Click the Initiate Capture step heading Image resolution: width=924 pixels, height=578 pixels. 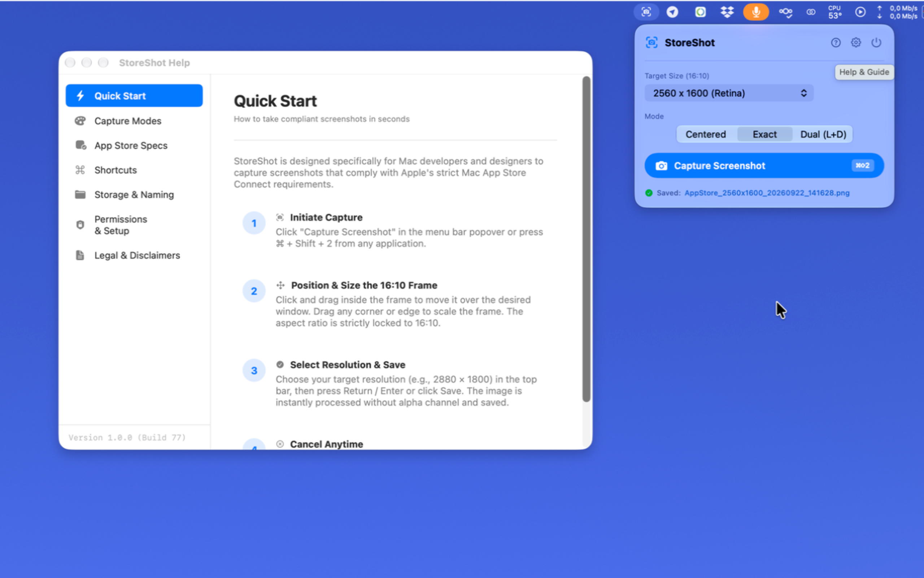click(x=326, y=217)
